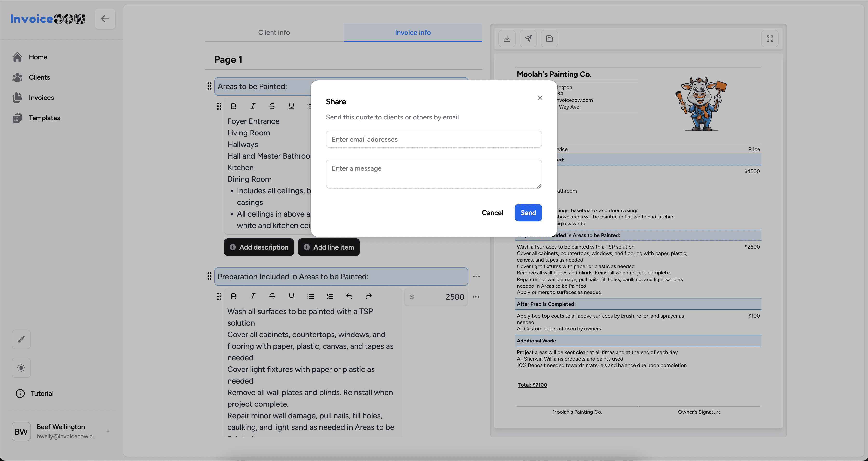Click the download invoice icon
Image resolution: width=868 pixels, height=461 pixels.
coord(507,38)
